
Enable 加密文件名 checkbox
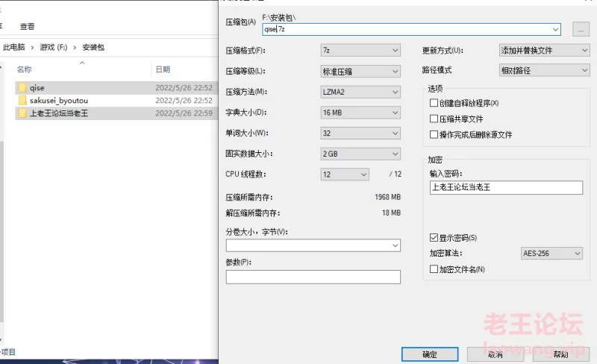(x=434, y=269)
